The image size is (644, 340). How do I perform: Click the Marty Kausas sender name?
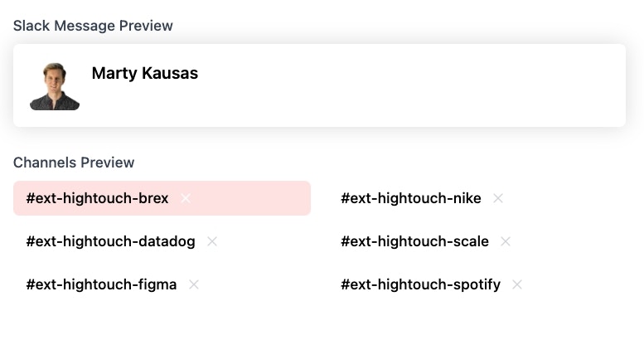[145, 73]
